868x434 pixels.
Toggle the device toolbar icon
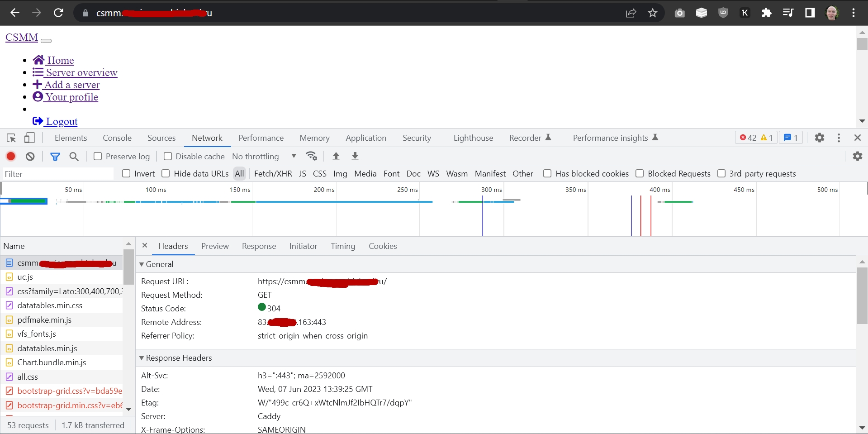point(29,138)
